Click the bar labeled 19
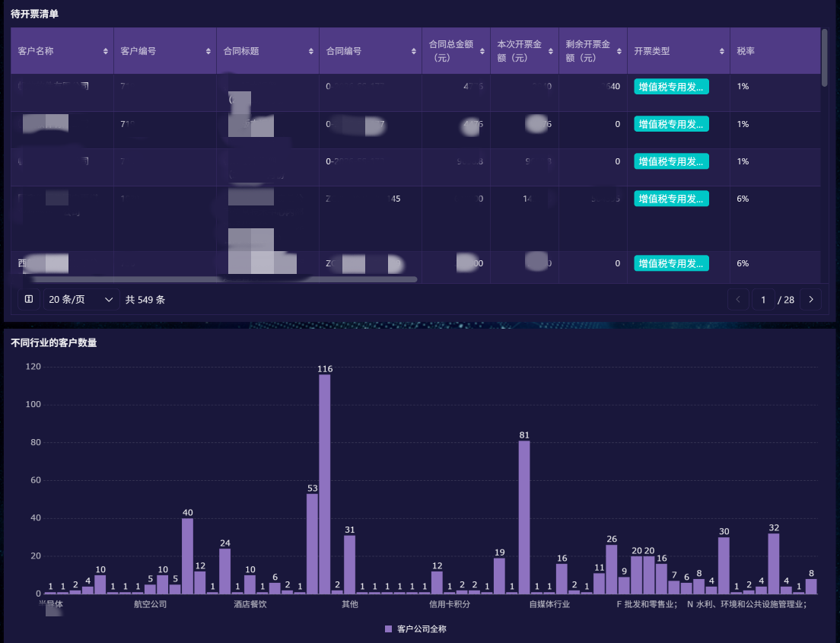Screen dimensions: 840x643 (x=499, y=576)
